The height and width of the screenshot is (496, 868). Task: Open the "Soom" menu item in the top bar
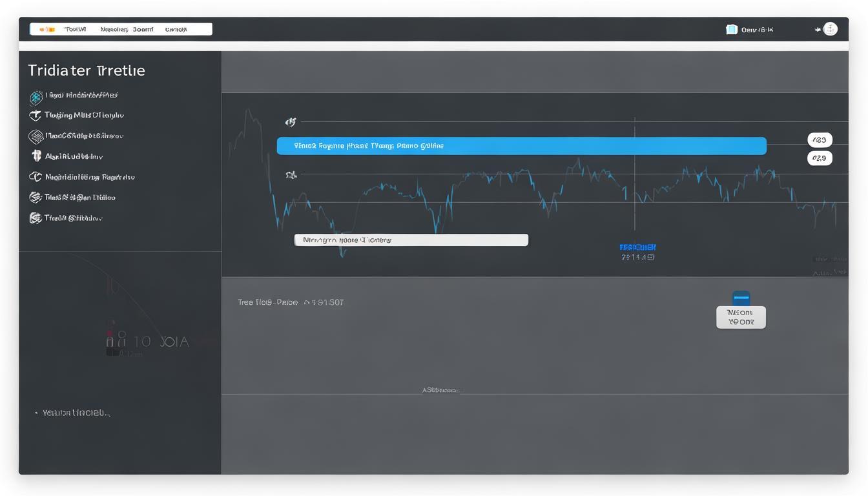coord(143,30)
